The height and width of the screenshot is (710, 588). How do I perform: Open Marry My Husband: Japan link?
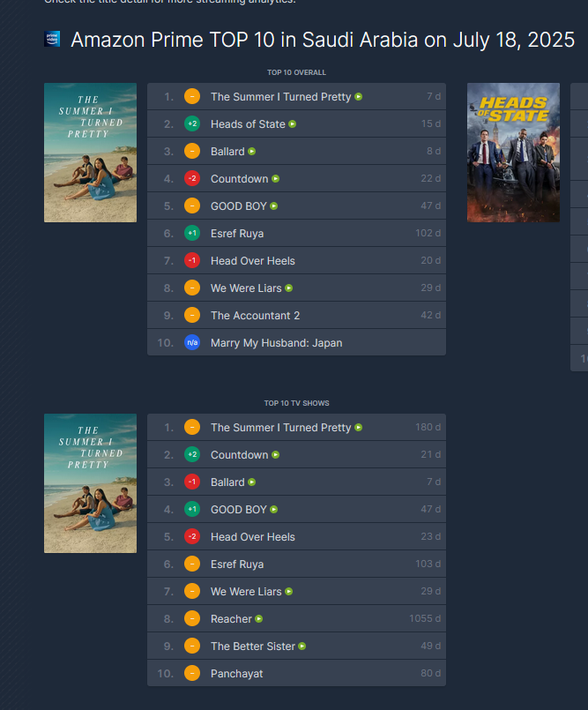(276, 343)
